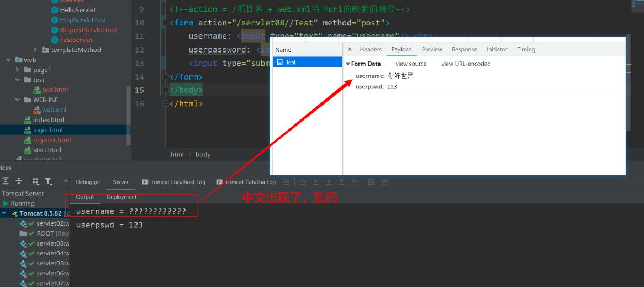Viewport: 644px width, 287px height.
Task: Select index.html in project tree
Action: click(x=49, y=120)
